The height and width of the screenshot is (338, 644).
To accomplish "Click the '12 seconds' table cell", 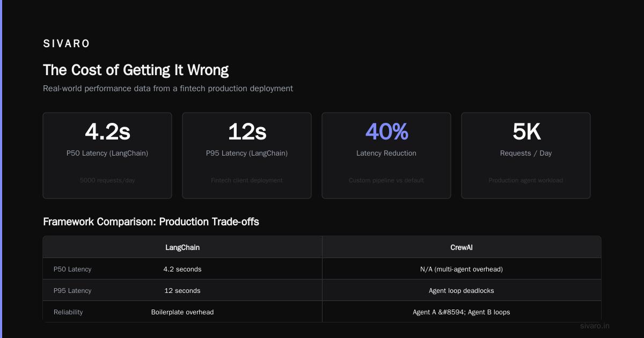I will click(182, 291).
